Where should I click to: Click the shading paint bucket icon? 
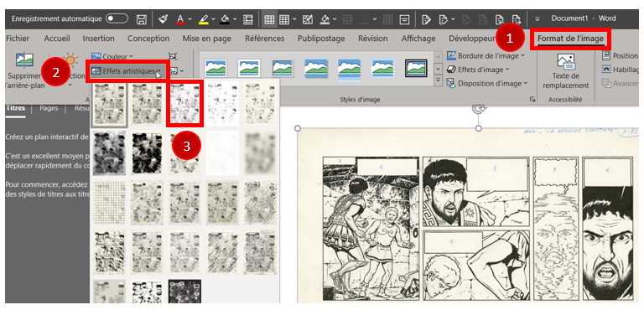(225, 19)
